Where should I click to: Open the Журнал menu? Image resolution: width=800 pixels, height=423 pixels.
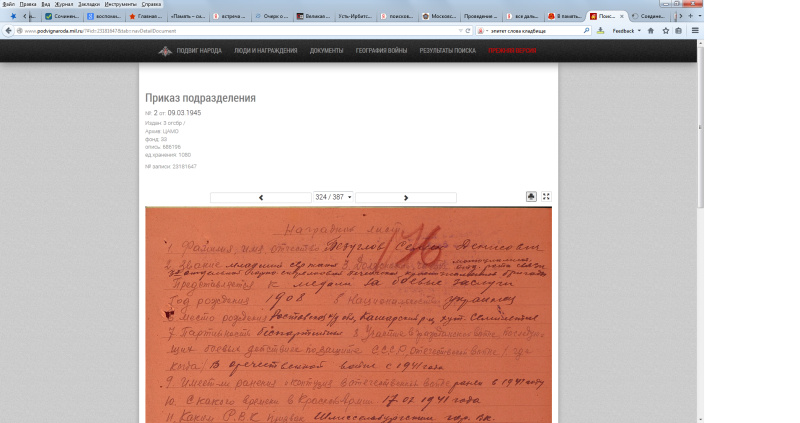64,4
